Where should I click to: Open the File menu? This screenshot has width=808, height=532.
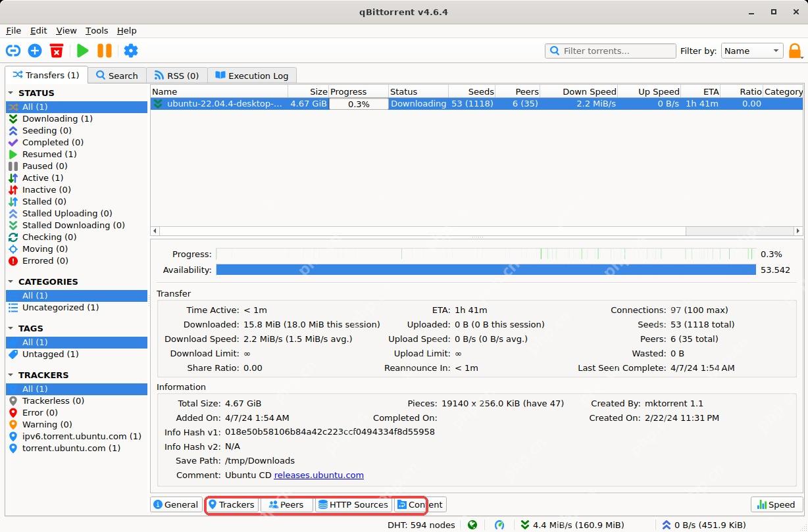[x=14, y=30]
